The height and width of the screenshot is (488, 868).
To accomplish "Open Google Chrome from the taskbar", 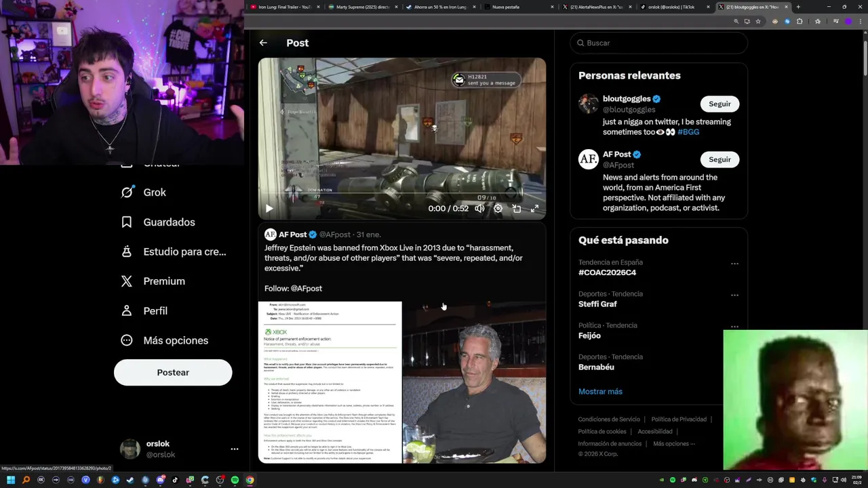I will point(250,481).
